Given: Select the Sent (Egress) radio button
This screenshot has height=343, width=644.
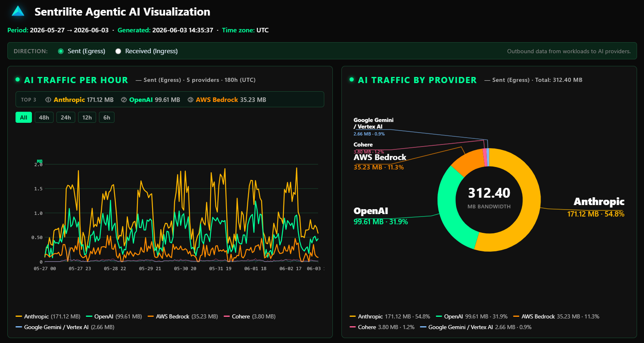Looking at the screenshot, I should click(61, 51).
